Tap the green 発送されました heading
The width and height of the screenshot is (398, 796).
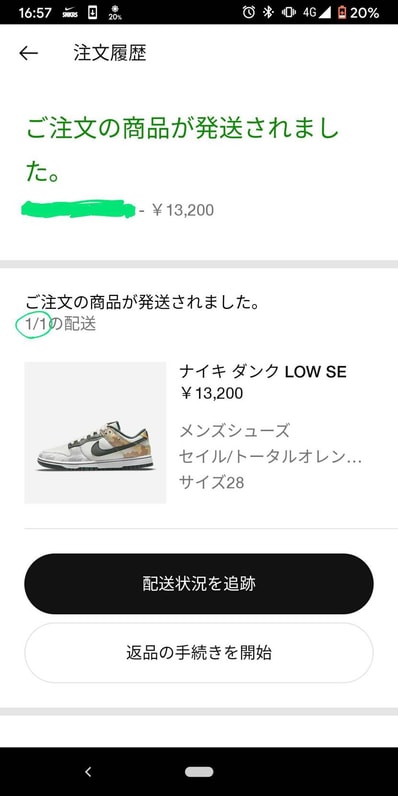click(183, 151)
